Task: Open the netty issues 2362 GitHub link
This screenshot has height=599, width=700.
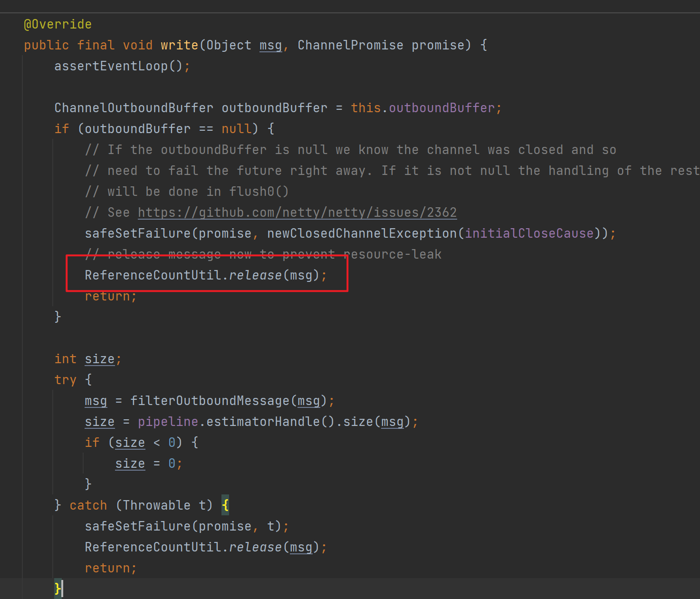Action: point(297,213)
